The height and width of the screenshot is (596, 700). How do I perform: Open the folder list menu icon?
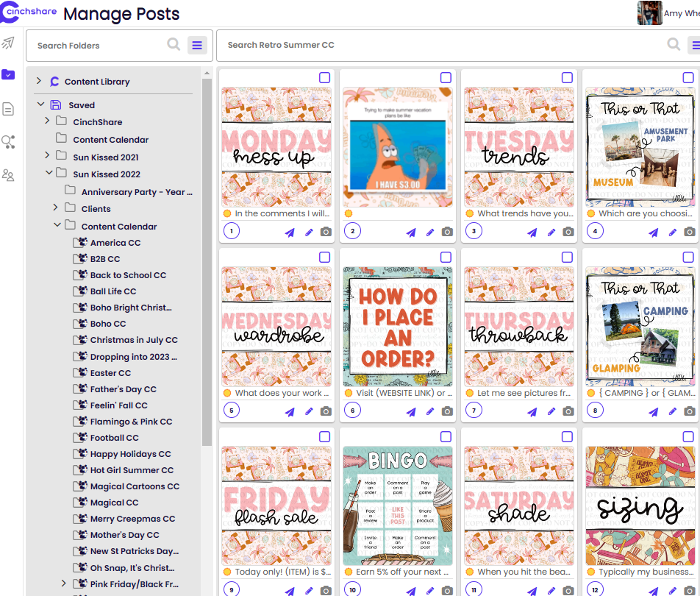pyautogui.click(x=197, y=45)
